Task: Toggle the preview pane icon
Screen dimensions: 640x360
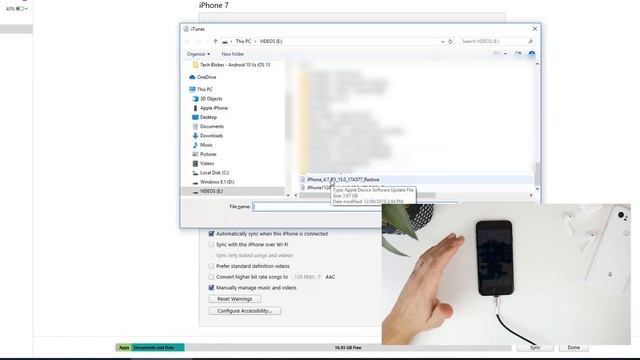Action: tap(518, 54)
